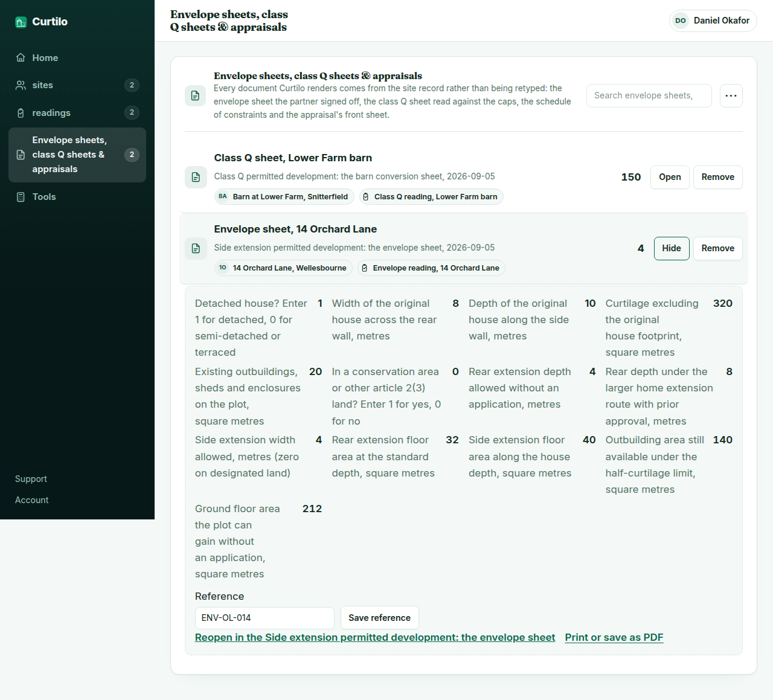
Task: Open the three-dots more options menu
Action: [731, 95]
